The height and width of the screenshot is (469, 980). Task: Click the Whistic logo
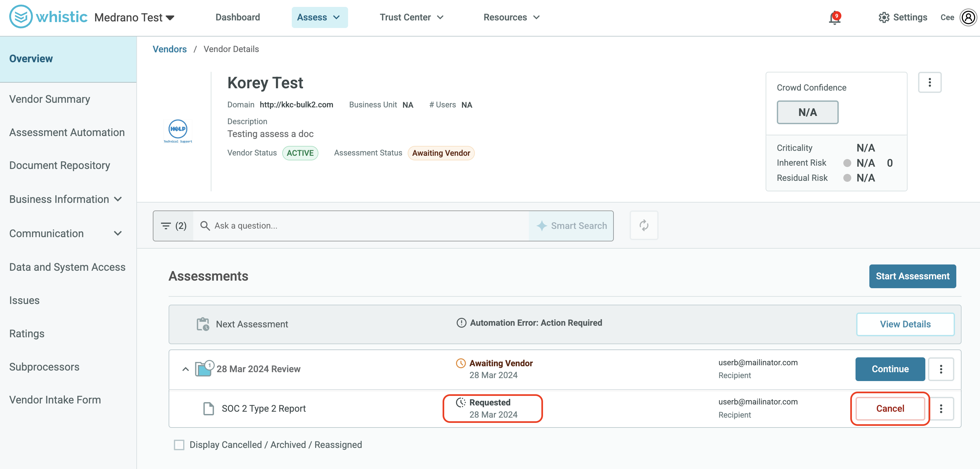[48, 17]
